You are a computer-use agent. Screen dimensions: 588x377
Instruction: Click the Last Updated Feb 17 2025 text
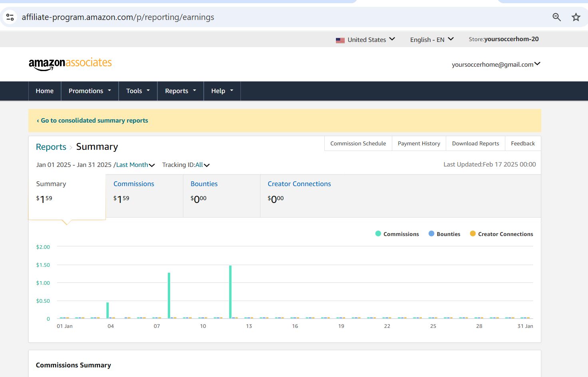tap(490, 165)
